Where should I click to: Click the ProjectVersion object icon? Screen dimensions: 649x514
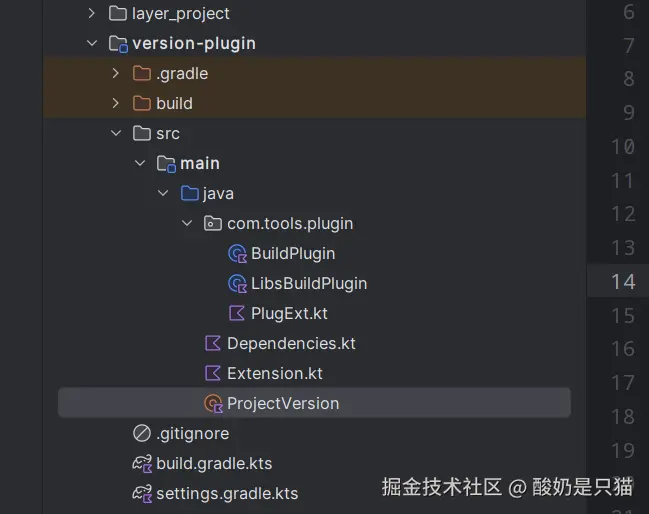212,403
